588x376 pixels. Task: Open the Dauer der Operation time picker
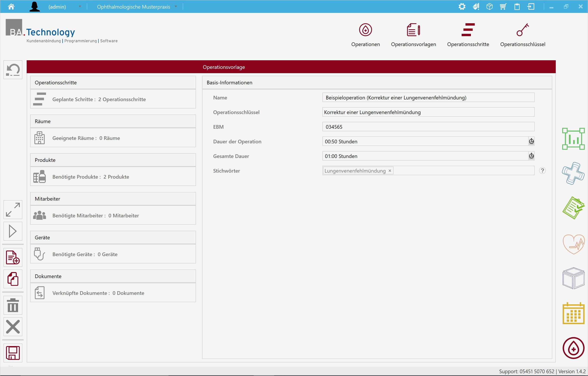pyautogui.click(x=531, y=141)
